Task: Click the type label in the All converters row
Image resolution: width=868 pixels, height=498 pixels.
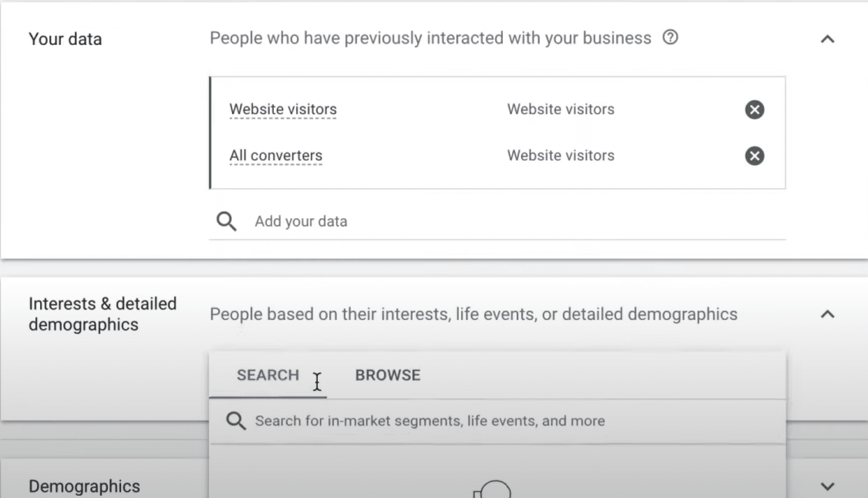Action: 560,155
